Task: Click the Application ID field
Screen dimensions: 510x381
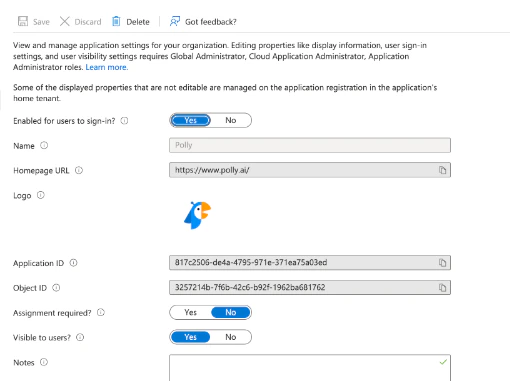Action: point(310,263)
